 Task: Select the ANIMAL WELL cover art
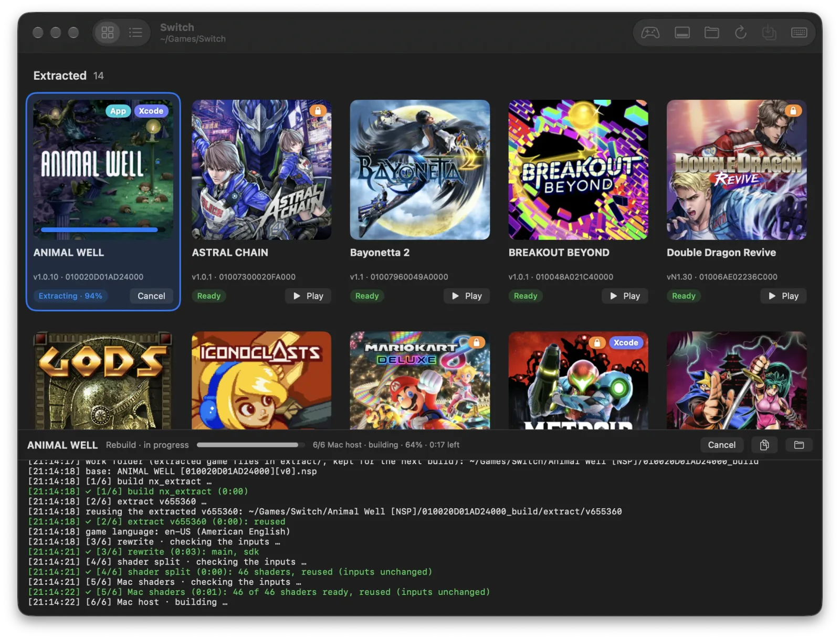pyautogui.click(x=103, y=170)
